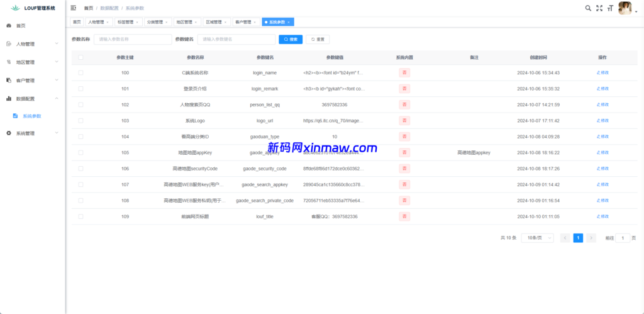Switch to the 标签管理 tab
This screenshot has height=314, width=644.
[x=125, y=22]
